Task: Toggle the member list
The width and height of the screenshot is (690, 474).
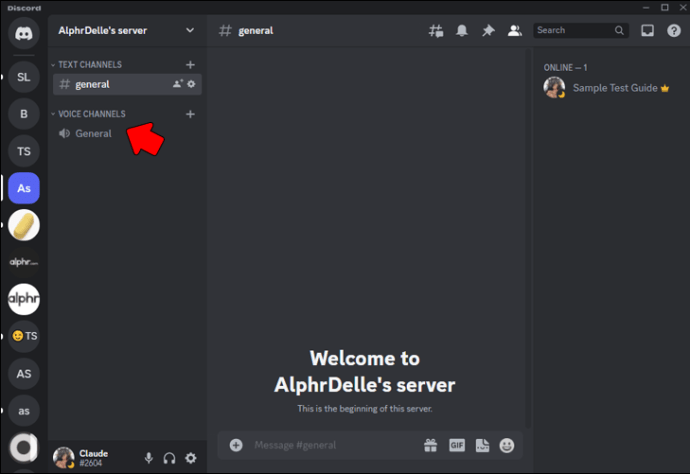Action: tap(514, 31)
